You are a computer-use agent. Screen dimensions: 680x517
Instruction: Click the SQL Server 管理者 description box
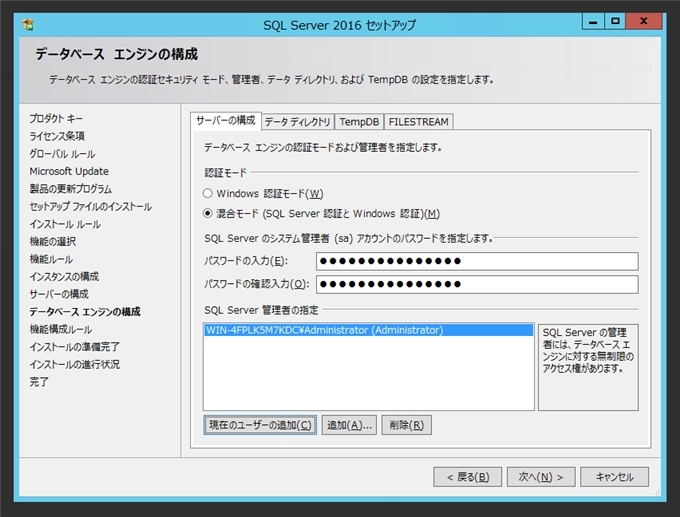coord(588,367)
